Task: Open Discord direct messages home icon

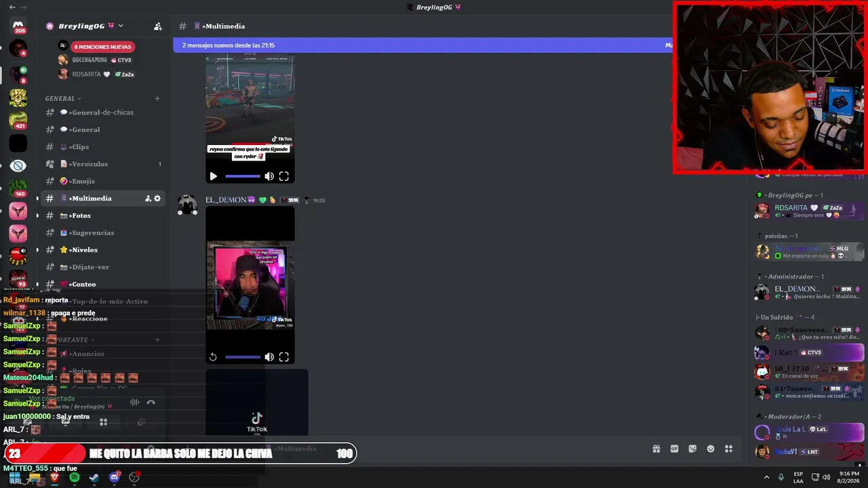Action: 18,26
